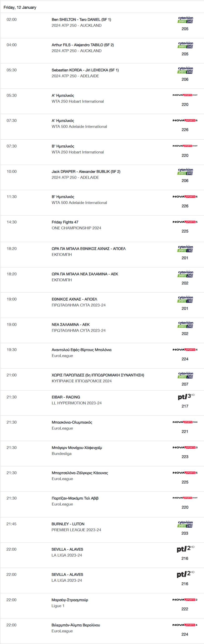This screenshot has width=204, height=644.
Task: Click Nova Sports Start logo at 05:30
Action: click(x=185, y=95)
